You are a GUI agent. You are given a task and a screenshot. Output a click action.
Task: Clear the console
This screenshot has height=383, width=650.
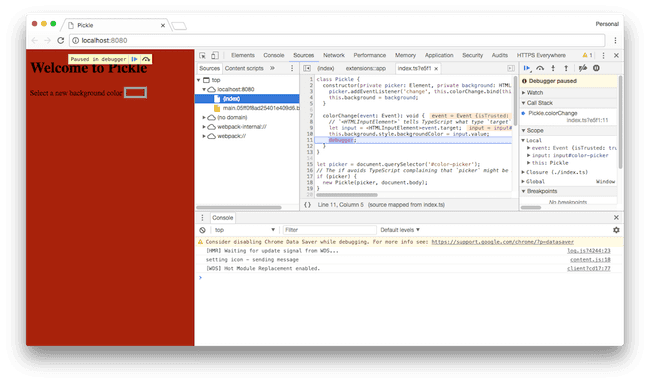point(202,230)
